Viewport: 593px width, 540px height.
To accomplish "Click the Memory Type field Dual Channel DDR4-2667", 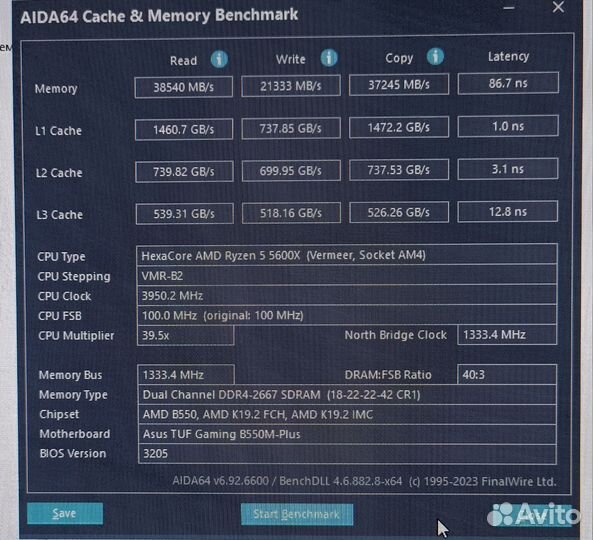I will [347, 395].
